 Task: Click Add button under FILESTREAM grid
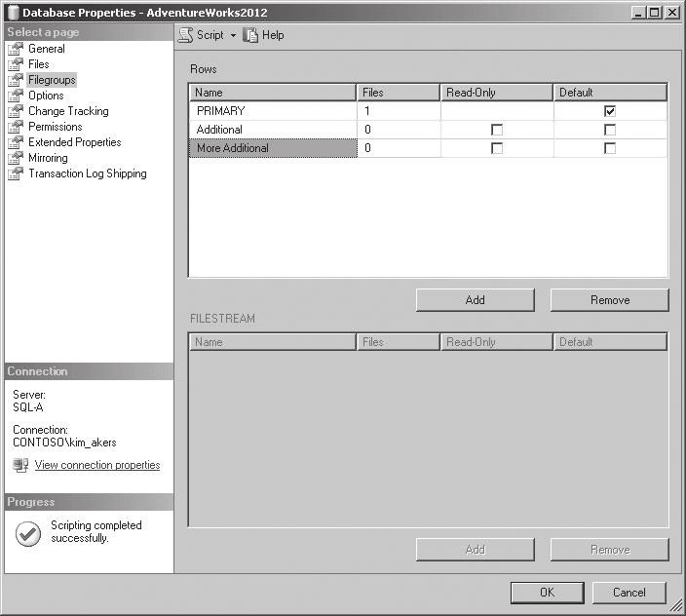[x=476, y=550]
